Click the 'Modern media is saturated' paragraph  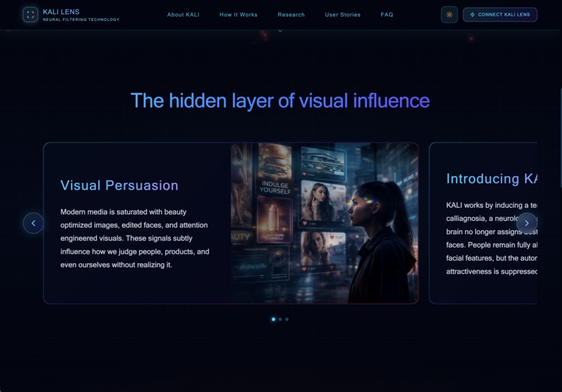click(x=135, y=239)
